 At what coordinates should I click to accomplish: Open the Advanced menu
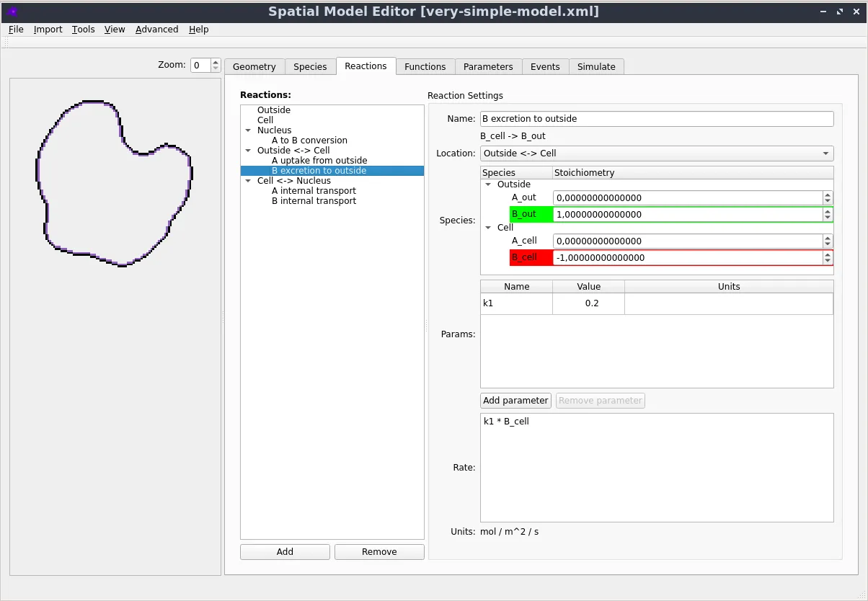156,30
